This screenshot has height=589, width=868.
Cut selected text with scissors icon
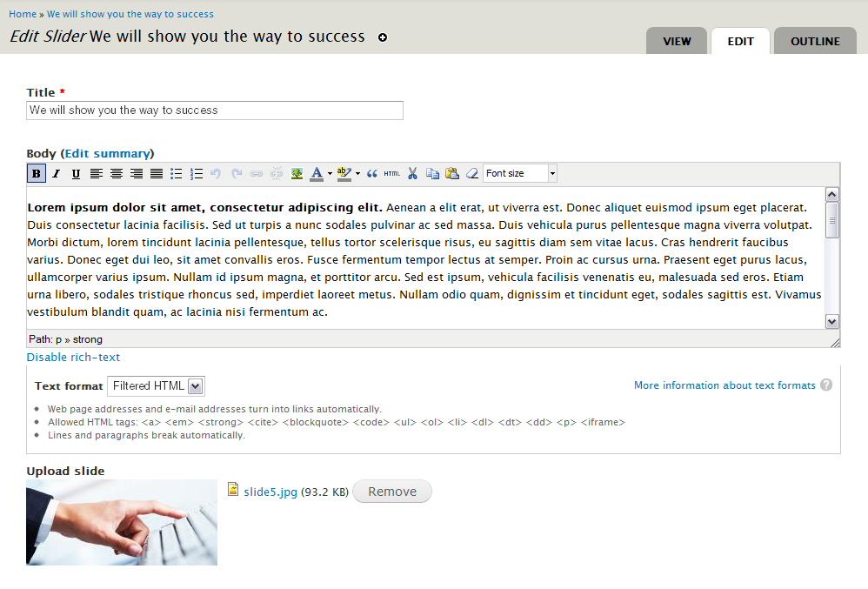pos(412,174)
